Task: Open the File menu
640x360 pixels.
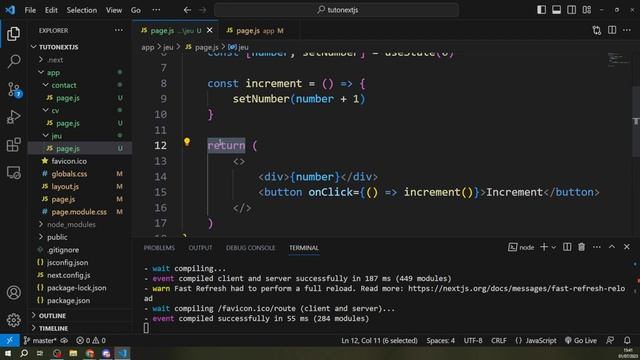Action: [30, 10]
